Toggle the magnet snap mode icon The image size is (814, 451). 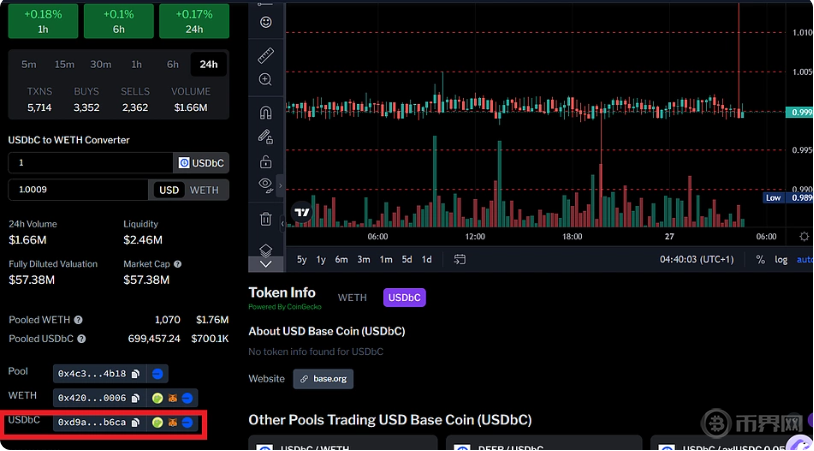265,112
